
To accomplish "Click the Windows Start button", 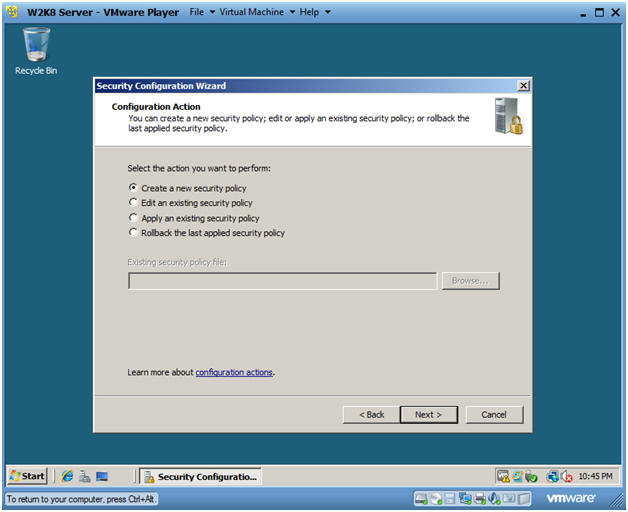I will click(28, 476).
